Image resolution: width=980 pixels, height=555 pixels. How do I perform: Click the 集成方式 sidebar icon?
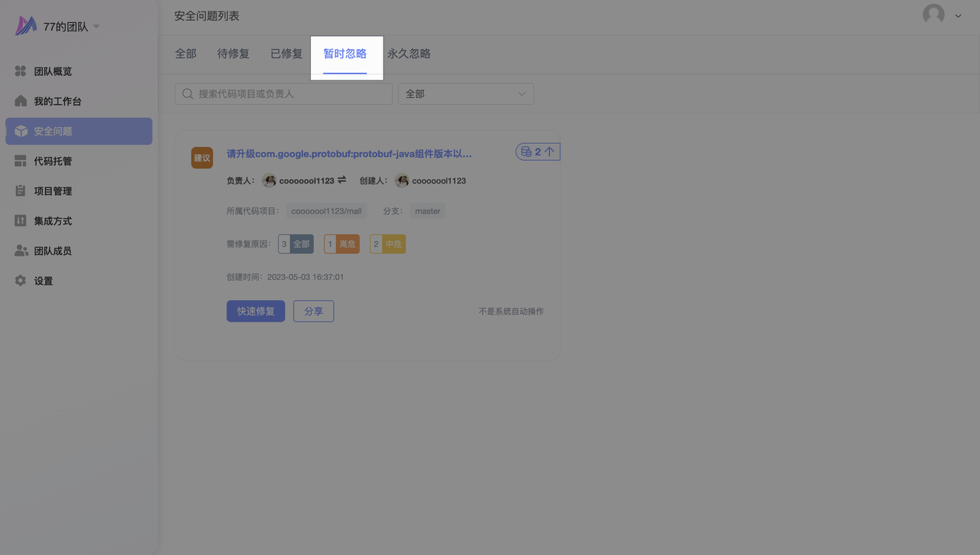[x=21, y=220]
